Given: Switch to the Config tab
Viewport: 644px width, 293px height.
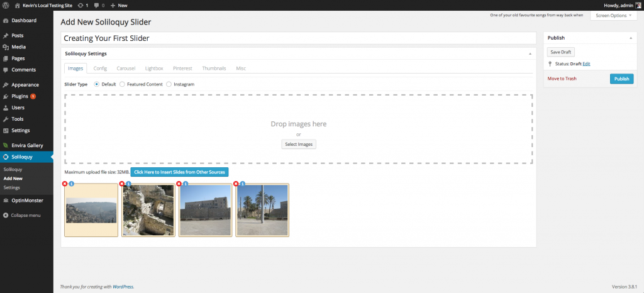Looking at the screenshot, I should pyautogui.click(x=99, y=68).
